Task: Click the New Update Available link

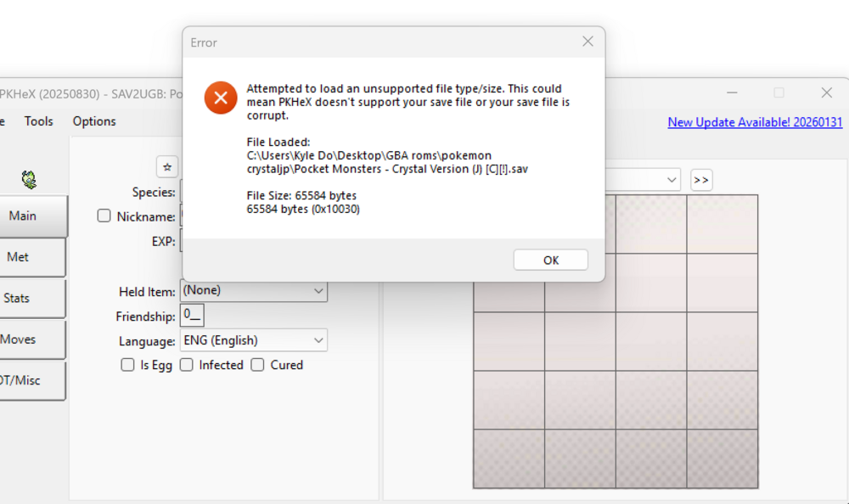Action: (755, 122)
